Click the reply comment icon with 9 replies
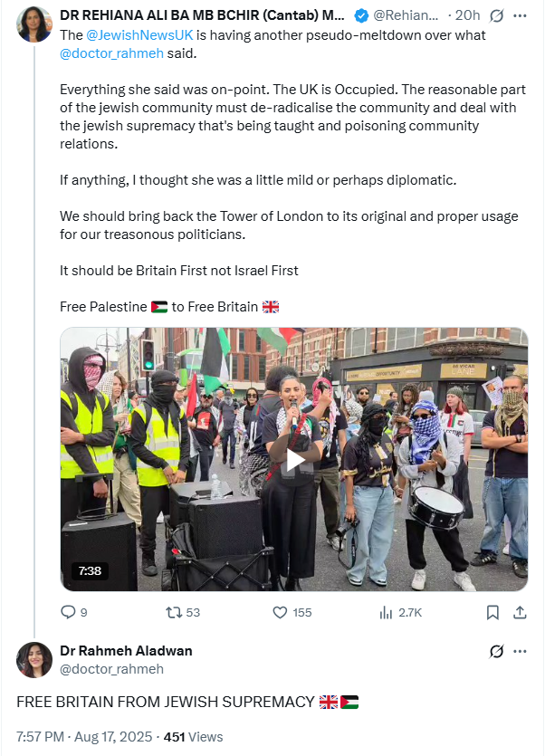This screenshot has height=756, width=545. [x=68, y=612]
